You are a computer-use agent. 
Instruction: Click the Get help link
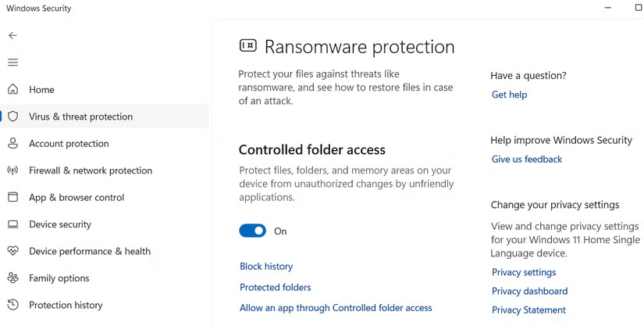point(509,95)
